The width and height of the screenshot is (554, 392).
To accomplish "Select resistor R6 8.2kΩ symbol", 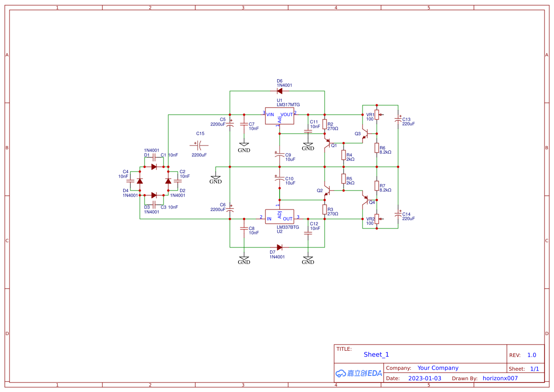I will tap(377, 148).
